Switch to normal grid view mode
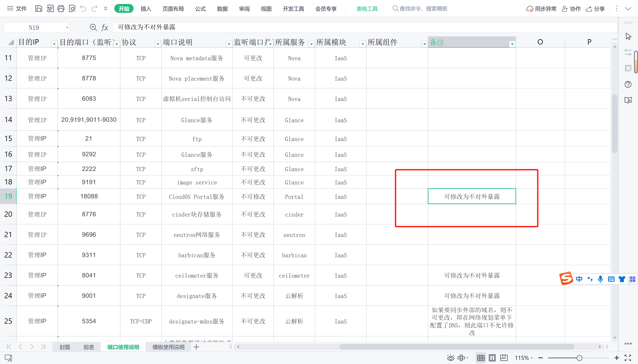 [480, 358]
